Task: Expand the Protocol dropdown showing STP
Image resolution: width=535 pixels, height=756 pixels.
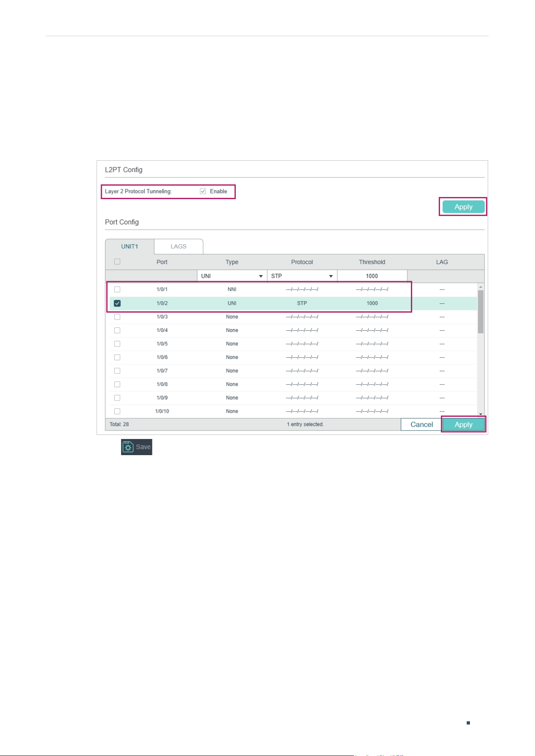Action: [x=302, y=276]
